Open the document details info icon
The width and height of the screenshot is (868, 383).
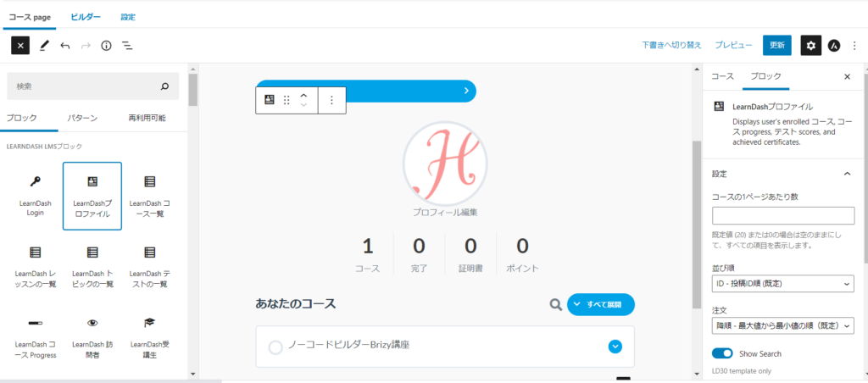106,46
